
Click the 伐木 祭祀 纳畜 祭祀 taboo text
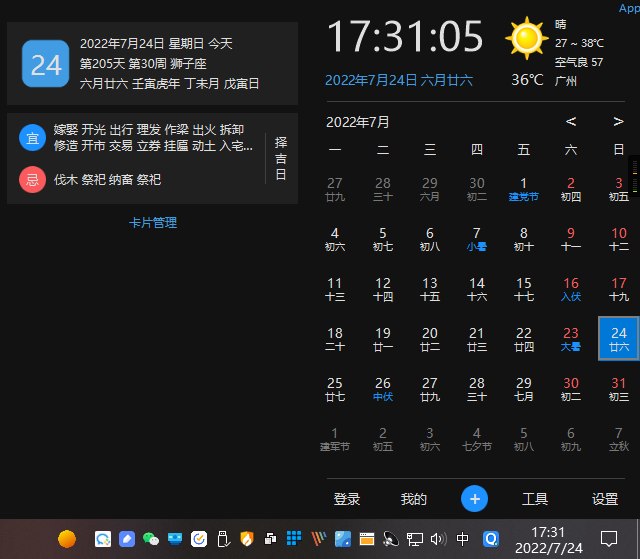(x=107, y=180)
